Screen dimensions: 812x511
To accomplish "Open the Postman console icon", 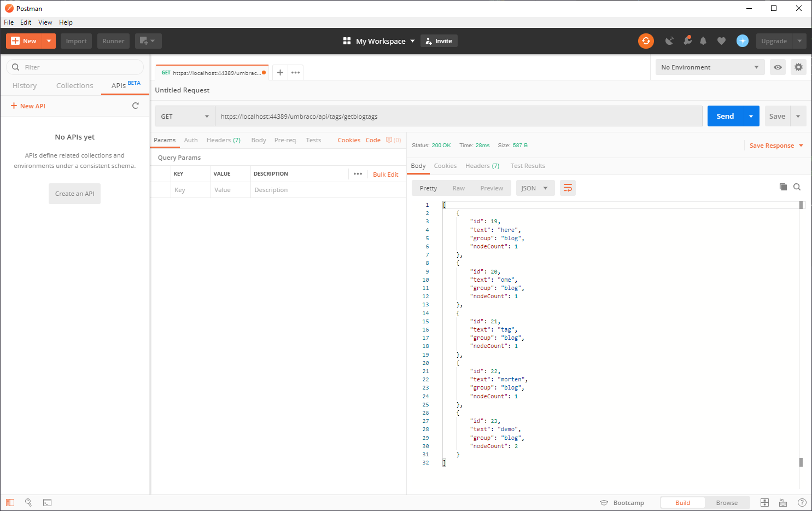I will pyautogui.click(x=48, y=502).
